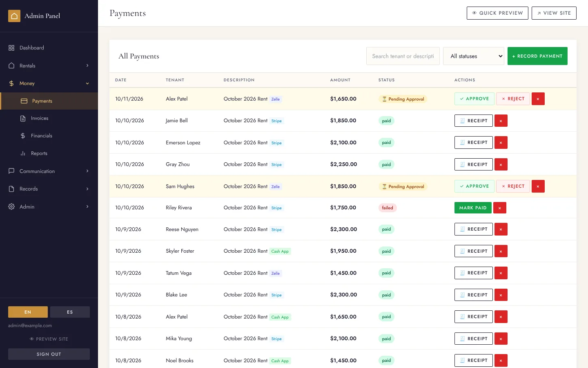This screenshot has width=588, height=368.
Task: Expand the Admin submenu chevron
Action: [87, 206]
